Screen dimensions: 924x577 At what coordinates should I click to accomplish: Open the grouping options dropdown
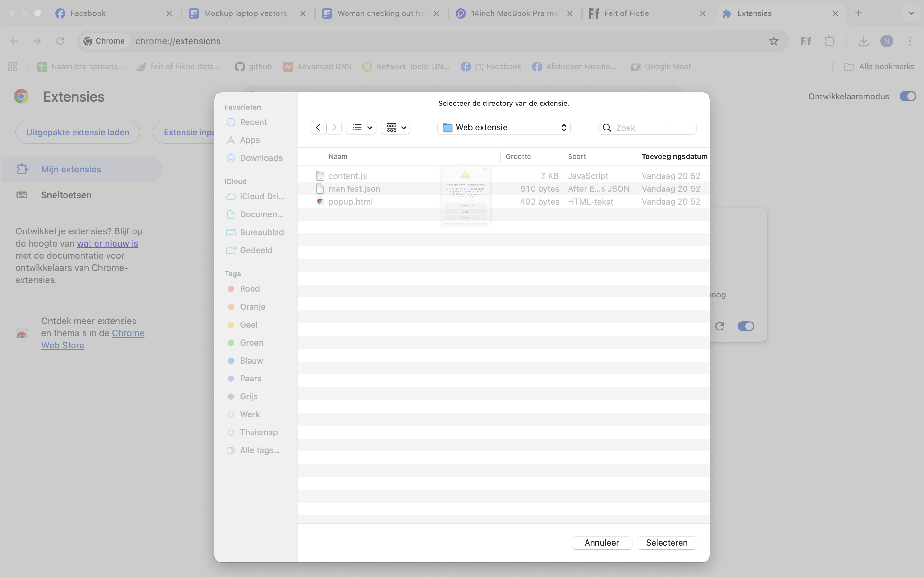click(x=396, y=128)
